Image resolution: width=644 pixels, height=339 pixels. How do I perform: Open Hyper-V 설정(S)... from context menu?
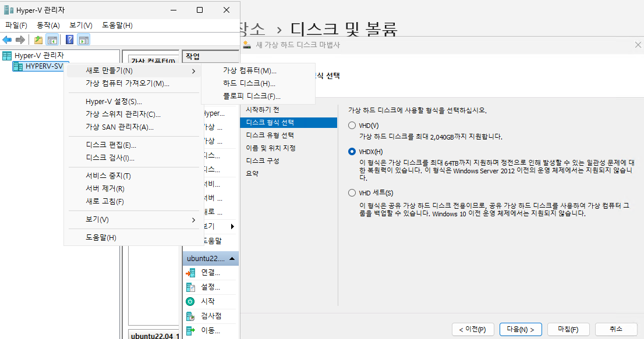point(133,102)
